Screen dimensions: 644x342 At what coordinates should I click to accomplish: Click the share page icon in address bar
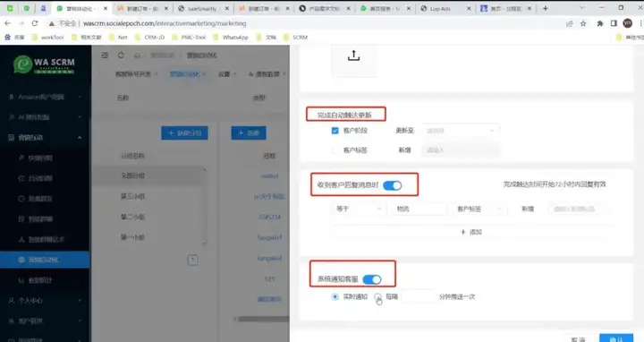tap(570, 23)
